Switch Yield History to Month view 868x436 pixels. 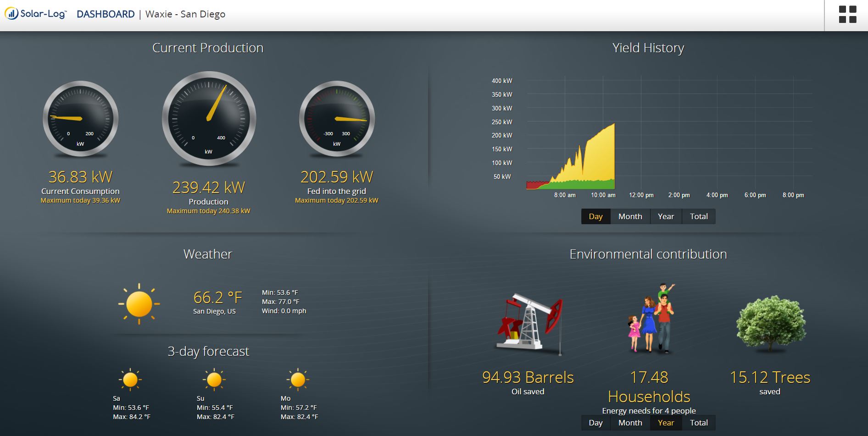click(630, 216)
